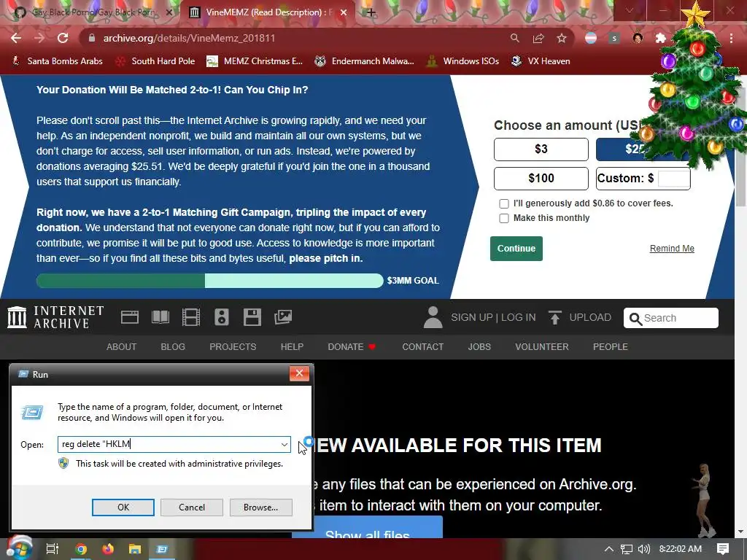Select the $3 donation amount
This screenshot has width=747, height=560.
pyautogui.click(x=541, y=149)
